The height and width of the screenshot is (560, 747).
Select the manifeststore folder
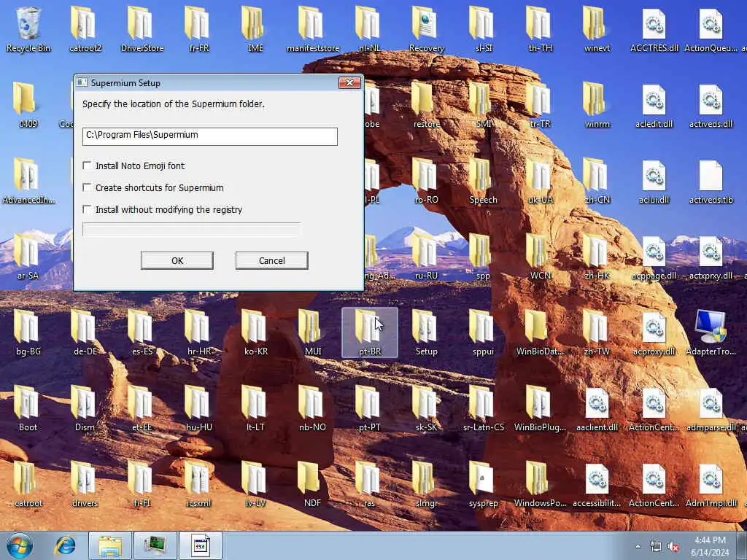tap(312, 29)
